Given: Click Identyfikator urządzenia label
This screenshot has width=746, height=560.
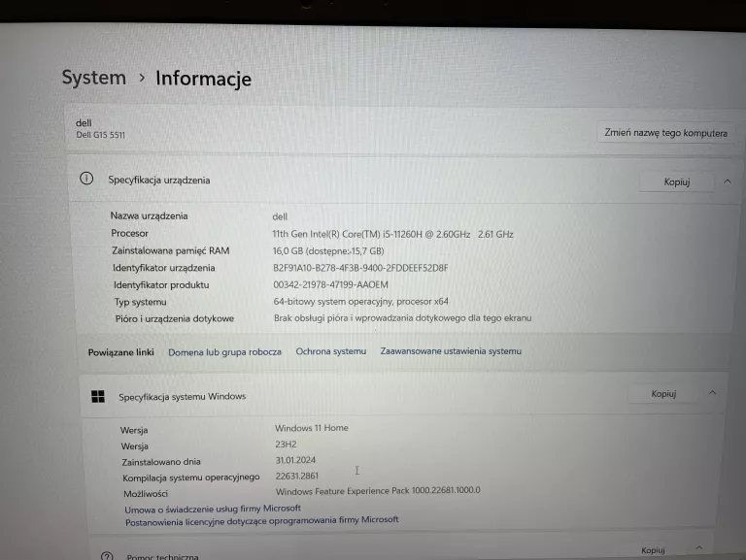Looking at the screenshot, I should pyautogui.click(x=163, y=268).
